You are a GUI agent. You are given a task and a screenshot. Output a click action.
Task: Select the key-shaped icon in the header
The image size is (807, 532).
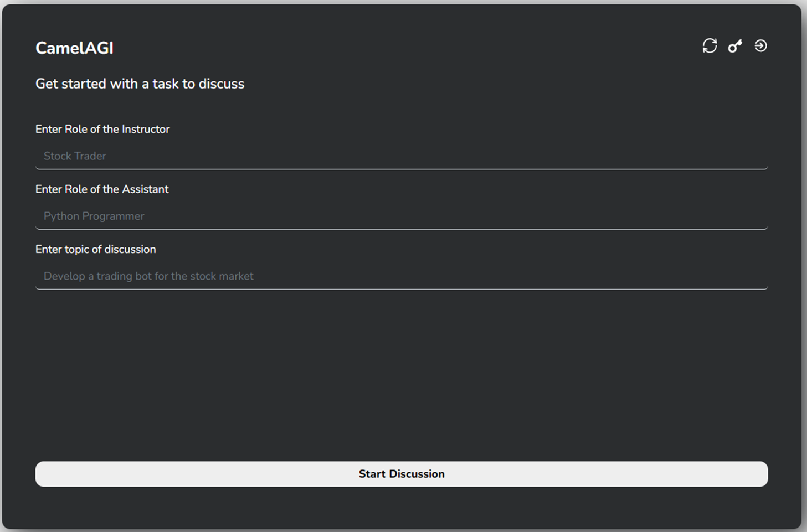click(735, 46)
